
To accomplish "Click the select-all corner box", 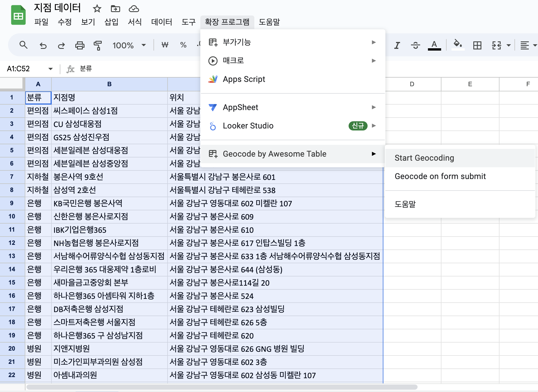I will coord(12,84).
